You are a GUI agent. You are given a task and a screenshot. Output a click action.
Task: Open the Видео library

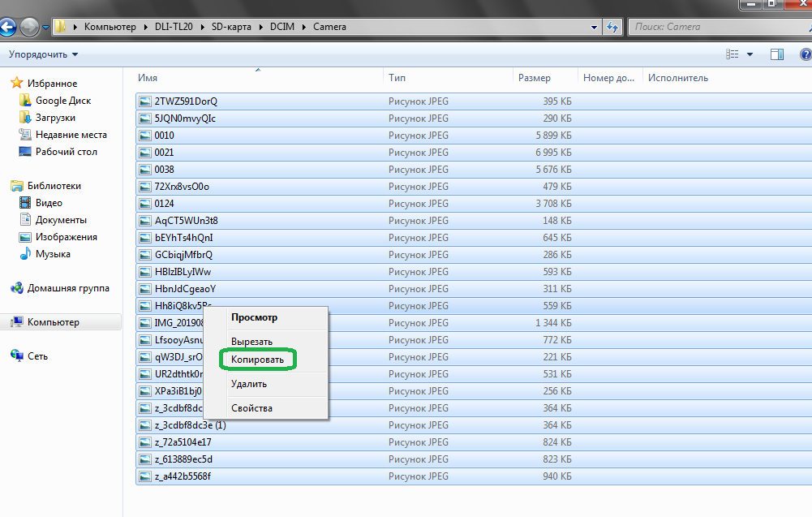(x=49, y=203)
